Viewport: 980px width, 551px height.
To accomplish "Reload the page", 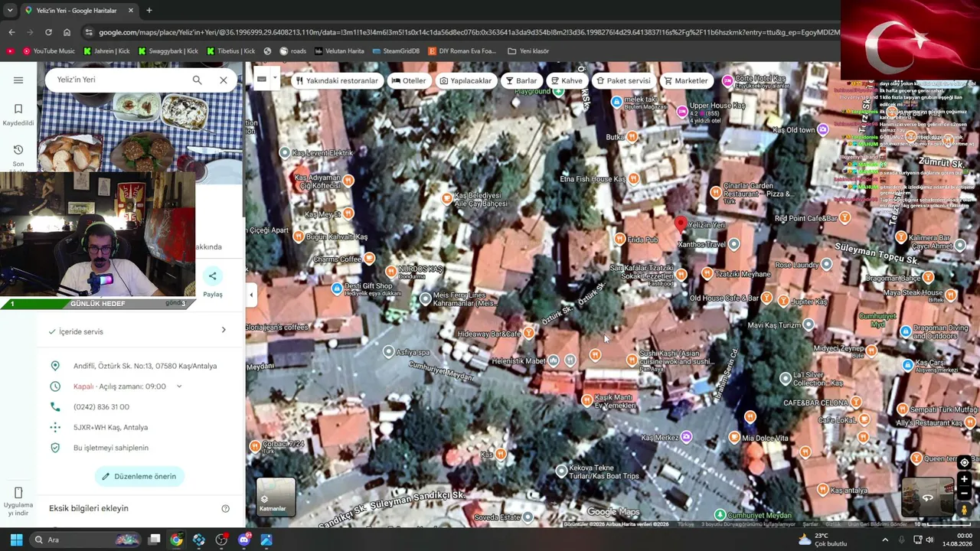I will 48,32.
